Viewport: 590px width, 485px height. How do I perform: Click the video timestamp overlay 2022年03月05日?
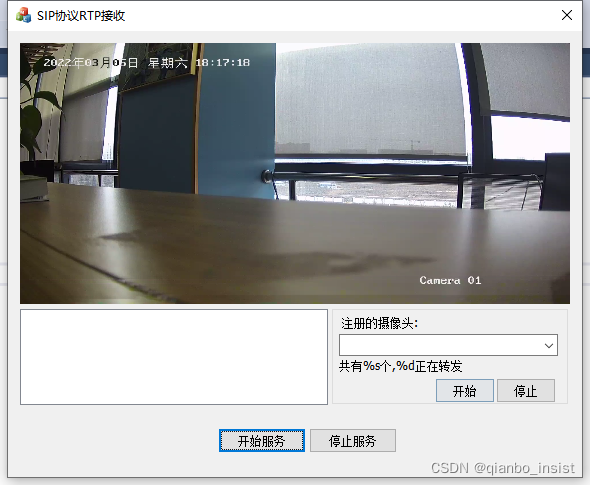91,62
